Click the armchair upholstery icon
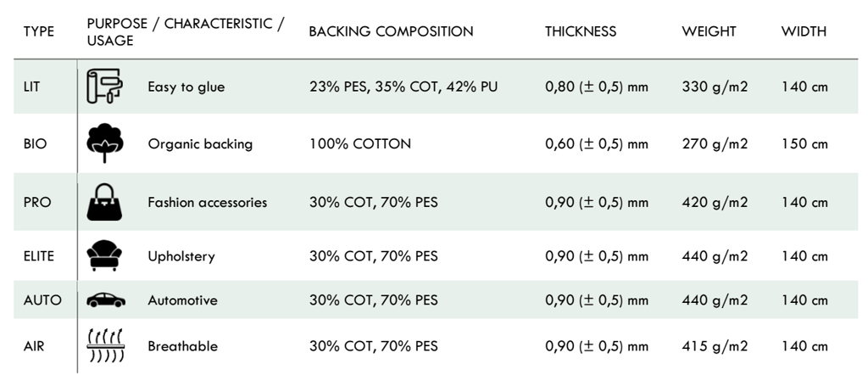 (105, 255)
